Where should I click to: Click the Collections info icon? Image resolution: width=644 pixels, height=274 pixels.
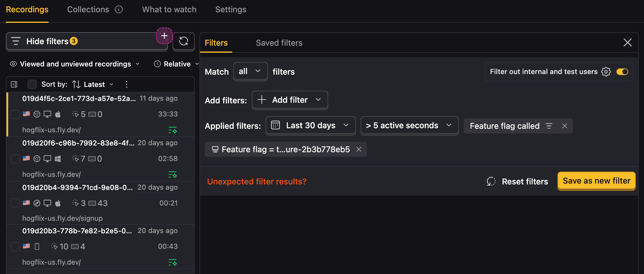(x=118, y=9)
